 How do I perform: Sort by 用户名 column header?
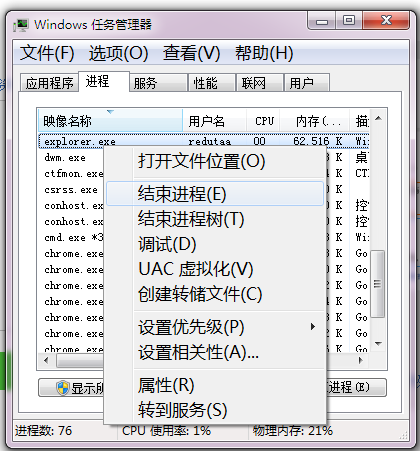point(215,121)
